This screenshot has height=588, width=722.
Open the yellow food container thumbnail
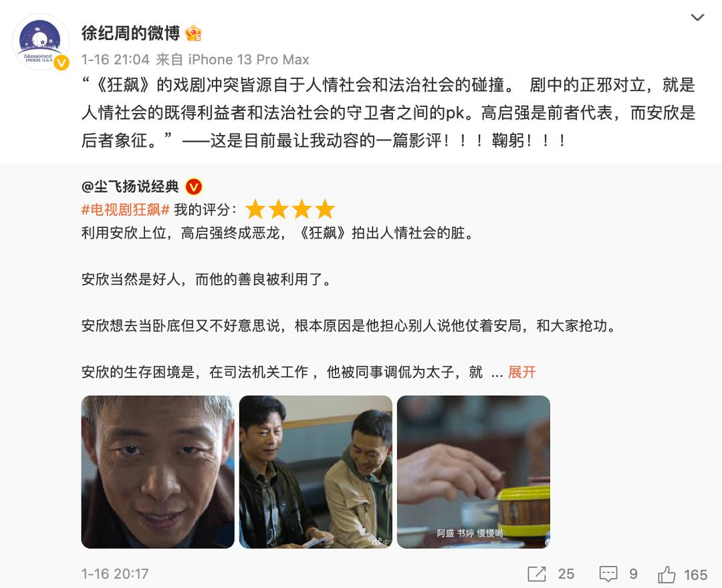(x=473, y=472)
